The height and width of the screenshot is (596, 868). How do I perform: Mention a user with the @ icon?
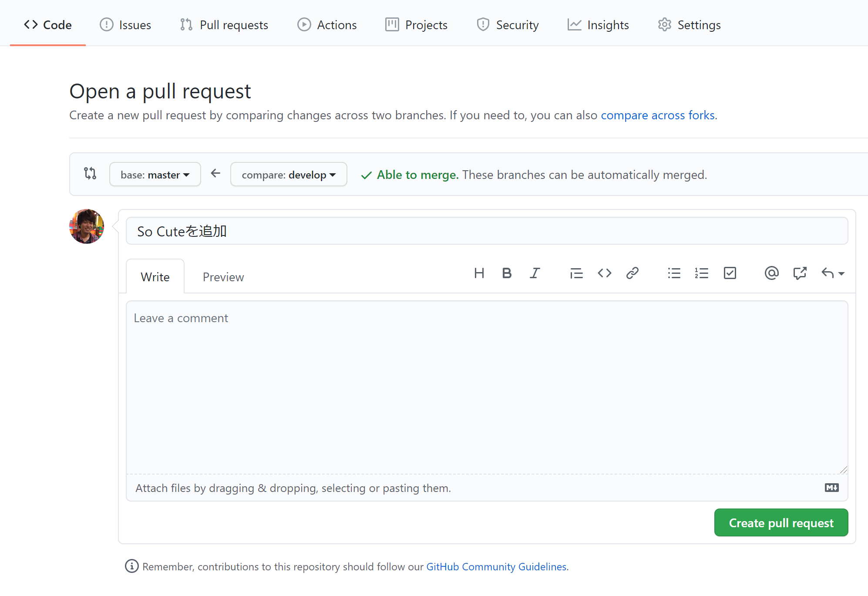tap(771, 273)
